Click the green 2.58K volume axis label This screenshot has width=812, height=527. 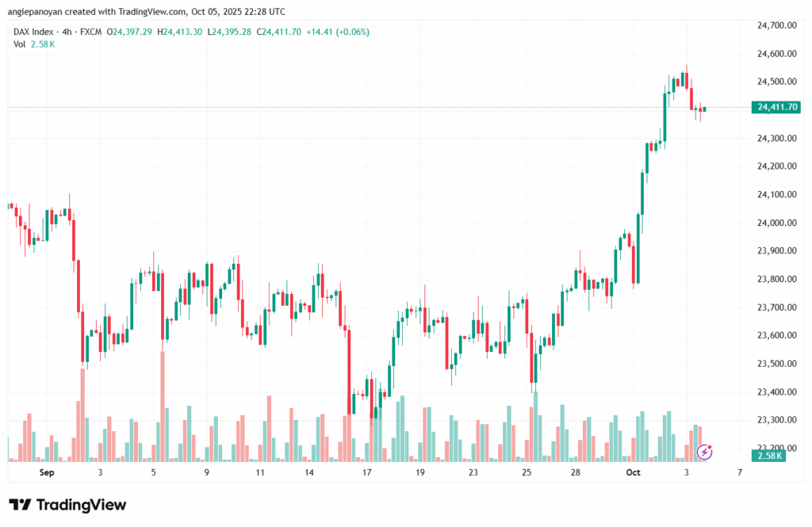click(771, 456)
